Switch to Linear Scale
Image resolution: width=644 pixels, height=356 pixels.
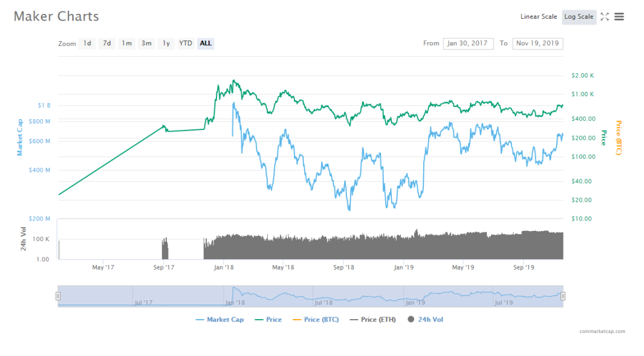(x=538, y=17)
